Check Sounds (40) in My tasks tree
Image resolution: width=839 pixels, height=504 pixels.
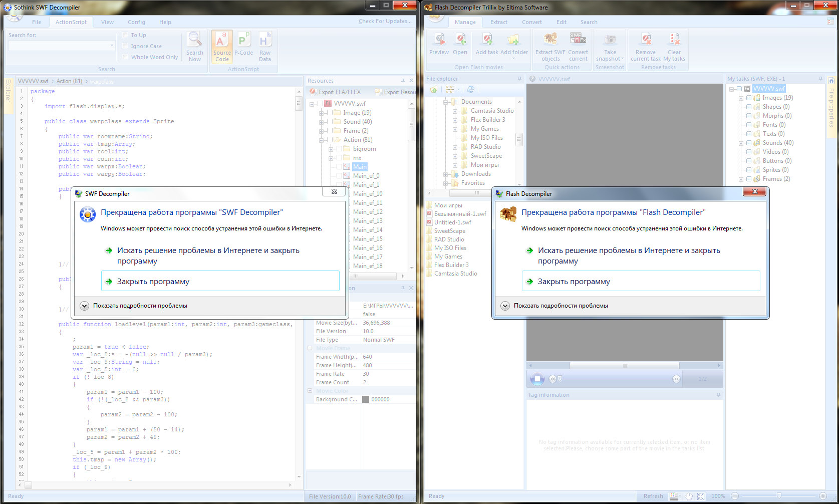[x=749, y=143]
